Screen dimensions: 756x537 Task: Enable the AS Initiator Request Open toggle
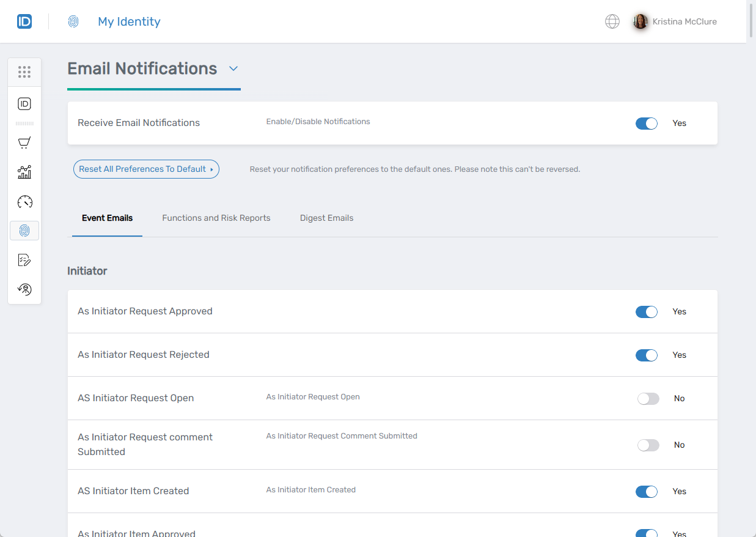coord(648,399)
